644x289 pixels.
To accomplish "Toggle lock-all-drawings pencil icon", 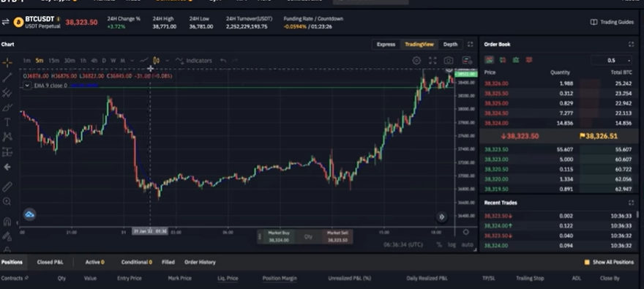I will [x=7, y=236].
